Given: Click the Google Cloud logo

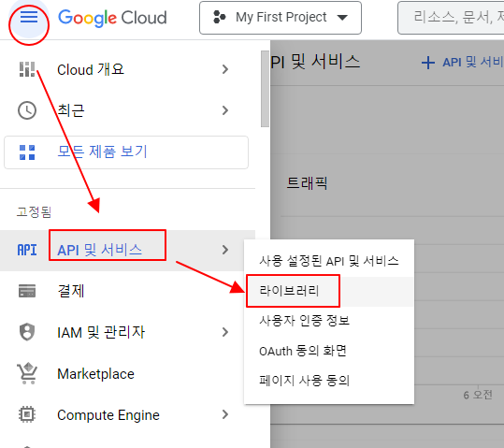Looking at the screenshot, I should point(112,18).
